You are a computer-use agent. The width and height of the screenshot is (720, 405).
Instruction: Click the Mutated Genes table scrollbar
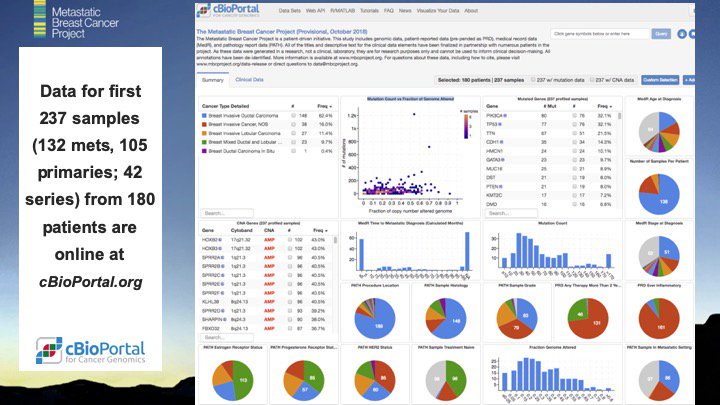620,116
